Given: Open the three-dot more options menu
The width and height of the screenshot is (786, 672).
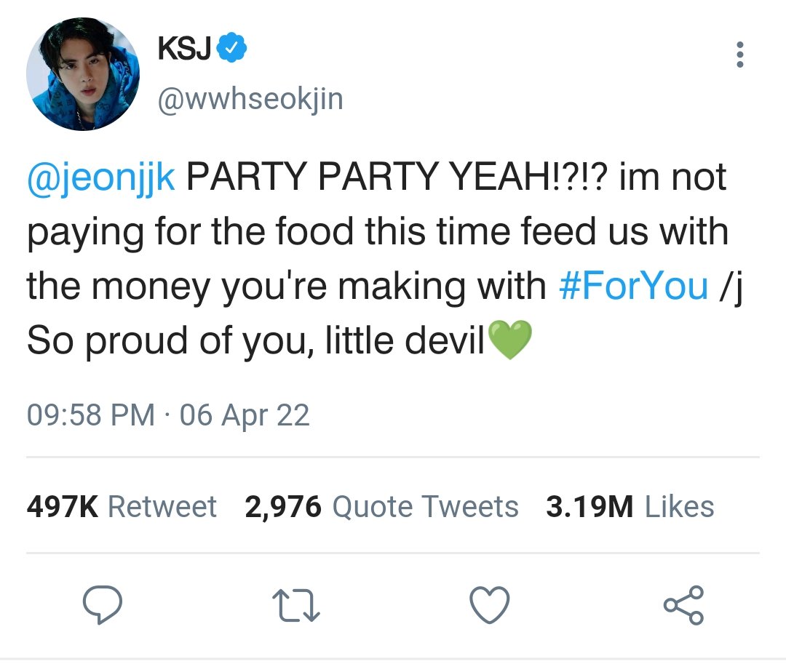Looking at the screenshot, I should [x=739, y=55].
